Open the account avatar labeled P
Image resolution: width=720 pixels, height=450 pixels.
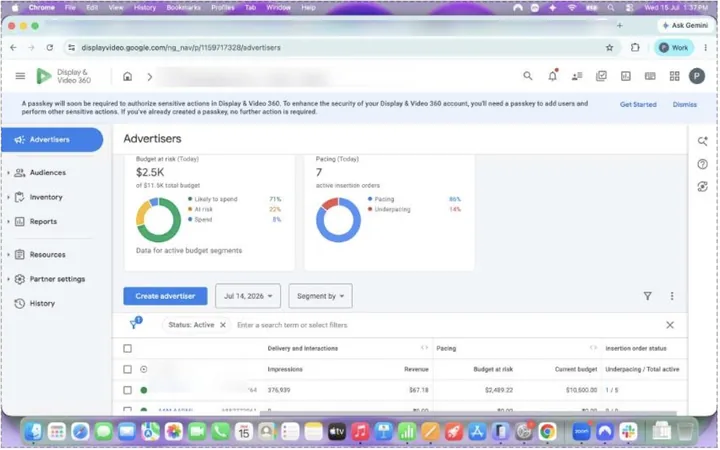697,76
